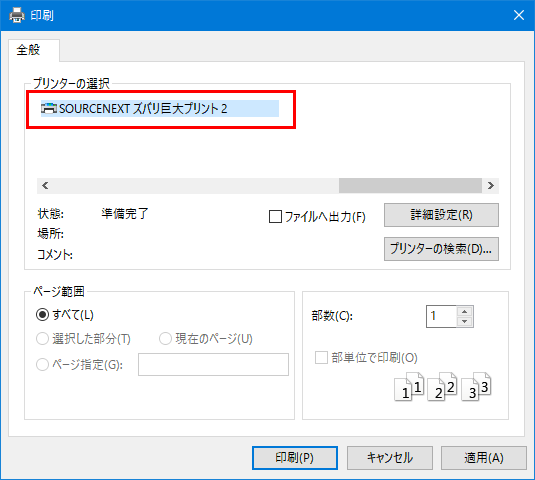This screenshot has width=535, height=480.
Task: Click the collated pages 1-1 illustration
Action: coord(409,387)
